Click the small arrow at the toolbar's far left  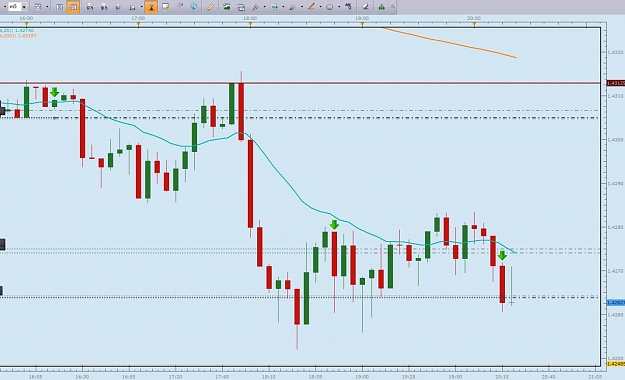coord(5,7)
